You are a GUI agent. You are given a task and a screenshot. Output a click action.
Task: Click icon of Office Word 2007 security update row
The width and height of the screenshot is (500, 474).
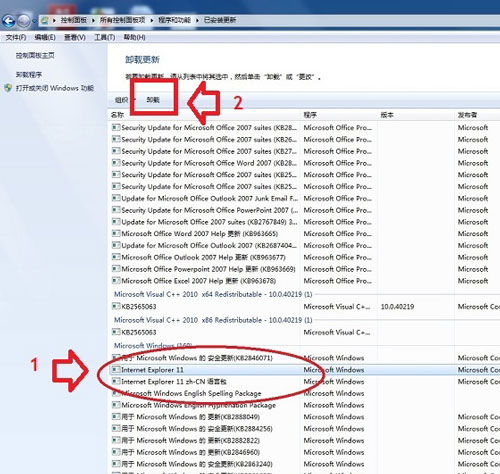116,162
